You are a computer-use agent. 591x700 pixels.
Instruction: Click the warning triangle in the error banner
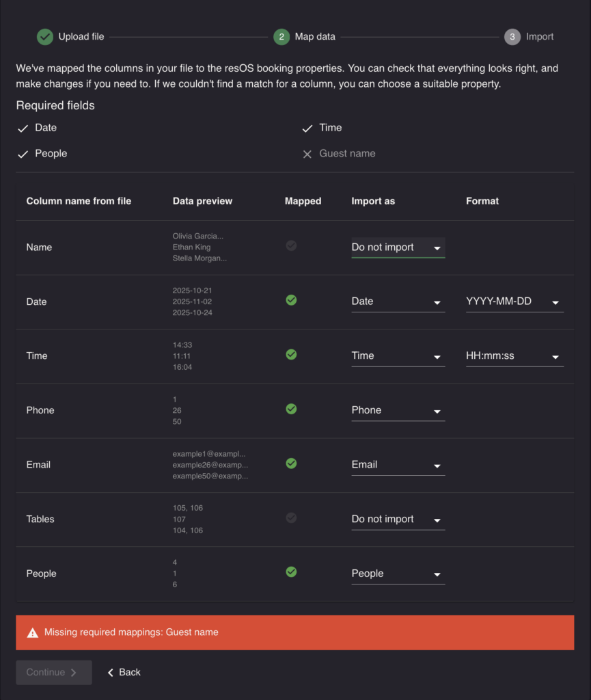tap(33, 632)
